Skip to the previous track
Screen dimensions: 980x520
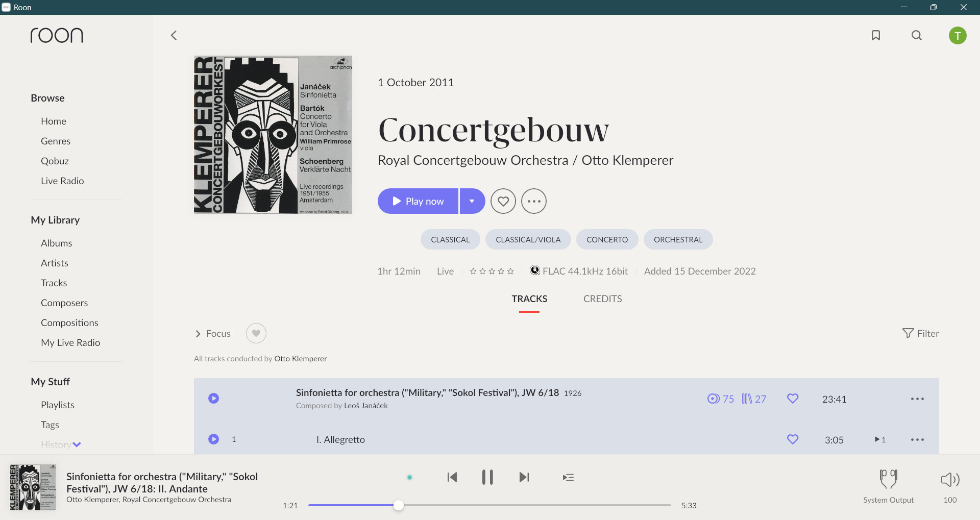click(x=452, y=477)
